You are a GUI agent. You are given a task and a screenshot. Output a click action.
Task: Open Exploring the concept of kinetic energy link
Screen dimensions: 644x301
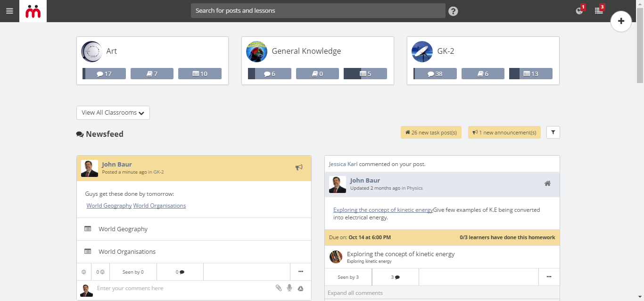(383, 210)
